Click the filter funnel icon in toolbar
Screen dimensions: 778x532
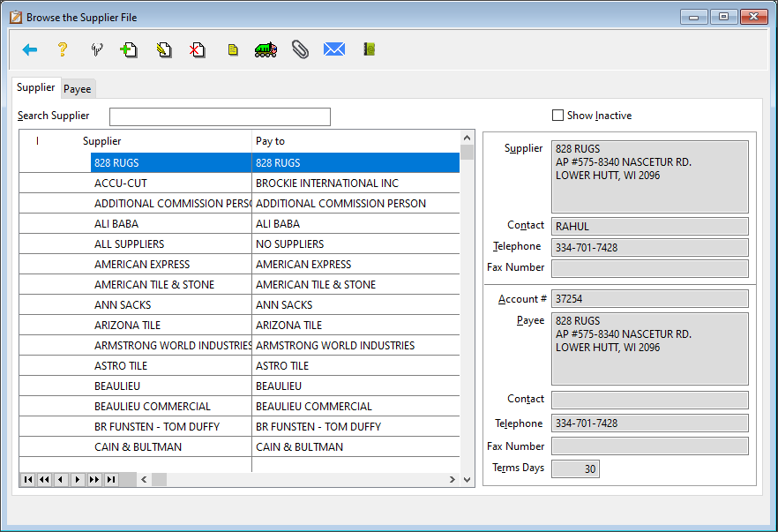point(97,49)
